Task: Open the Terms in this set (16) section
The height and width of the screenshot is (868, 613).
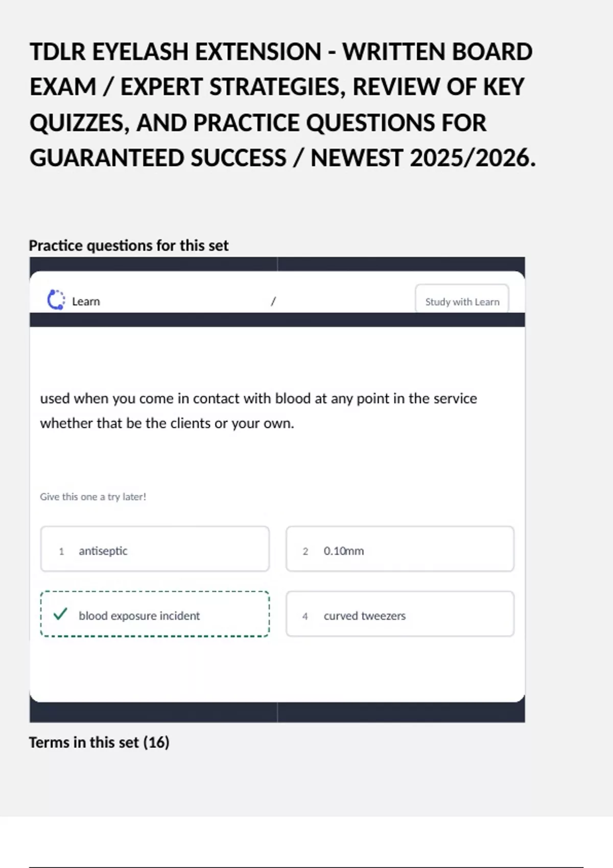Action: pyautogui.click(x=99, y=742)
